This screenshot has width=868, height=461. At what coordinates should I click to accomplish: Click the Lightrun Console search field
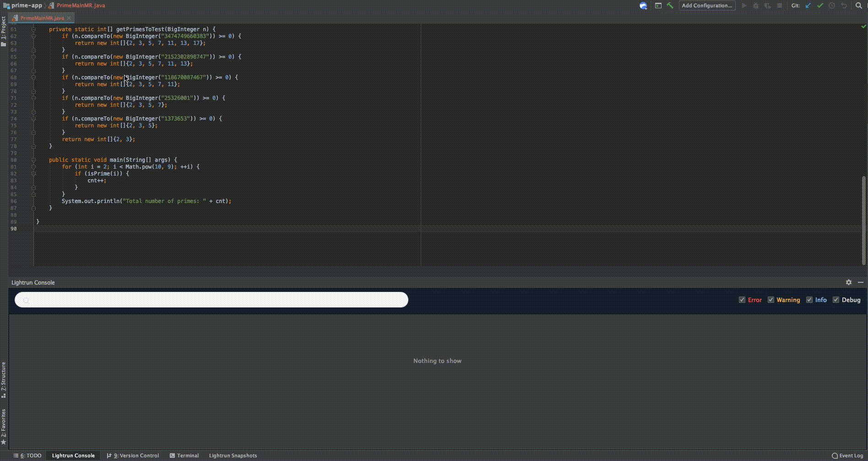[211, 300]
